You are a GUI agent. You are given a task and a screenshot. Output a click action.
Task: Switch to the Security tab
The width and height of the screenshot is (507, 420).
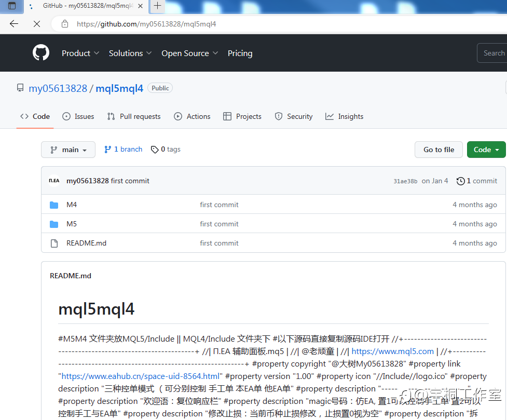[294, 116]
